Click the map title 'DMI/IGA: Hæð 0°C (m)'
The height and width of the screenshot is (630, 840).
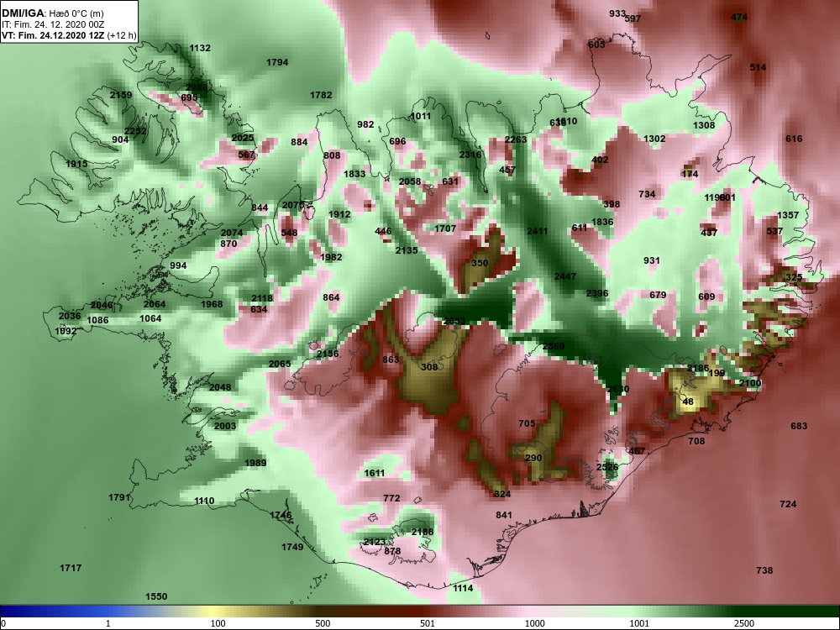52,13
